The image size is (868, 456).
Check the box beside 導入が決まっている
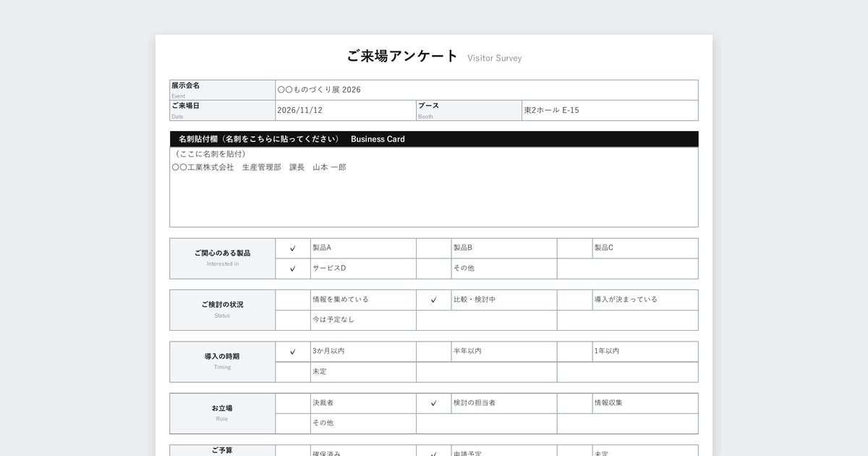(574, 300)
